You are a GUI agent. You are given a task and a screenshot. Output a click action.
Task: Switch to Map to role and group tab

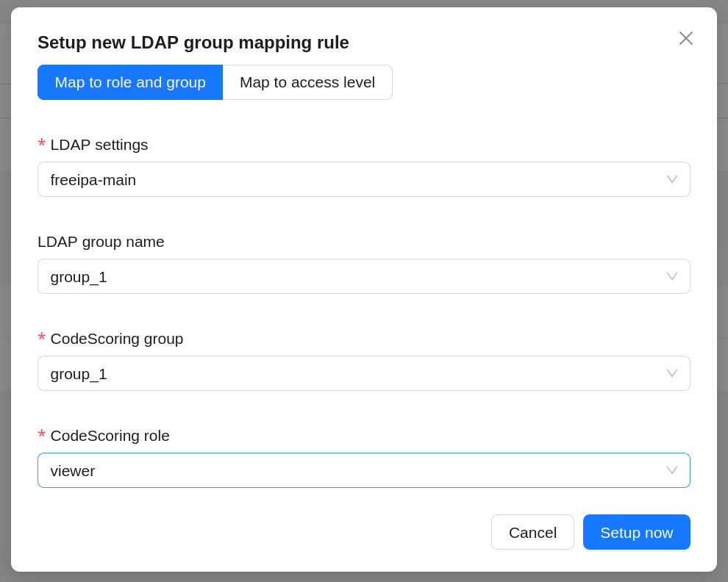coord(130,82)
